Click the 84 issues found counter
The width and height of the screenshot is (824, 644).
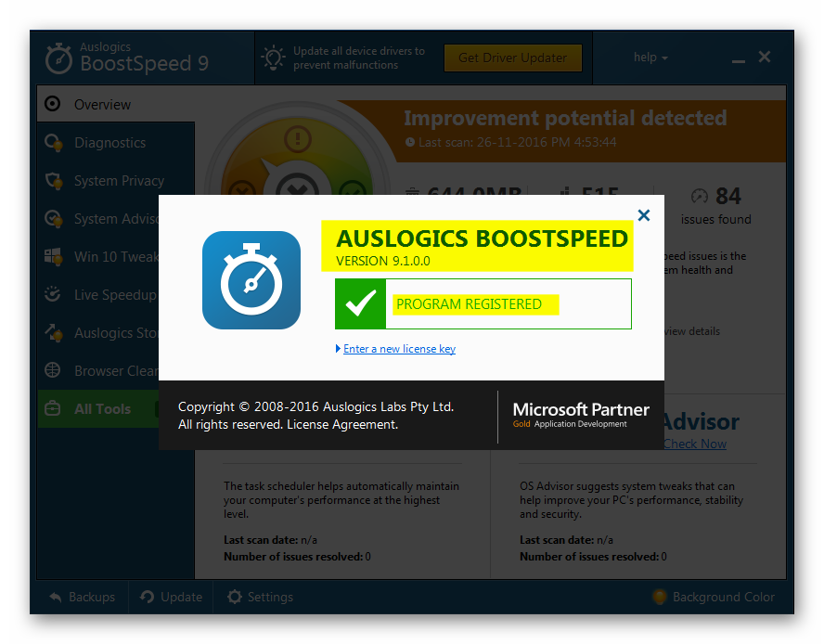tap(715, 206)
